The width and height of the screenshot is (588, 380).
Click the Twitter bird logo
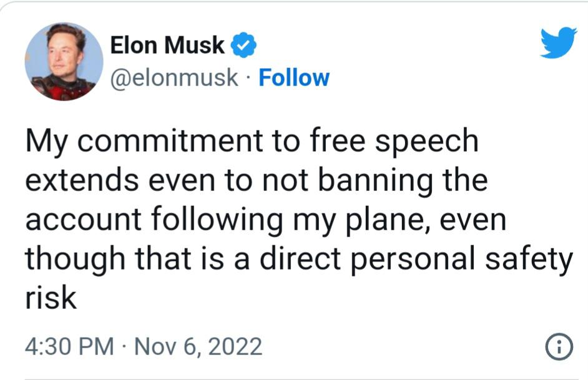(559, 44)
